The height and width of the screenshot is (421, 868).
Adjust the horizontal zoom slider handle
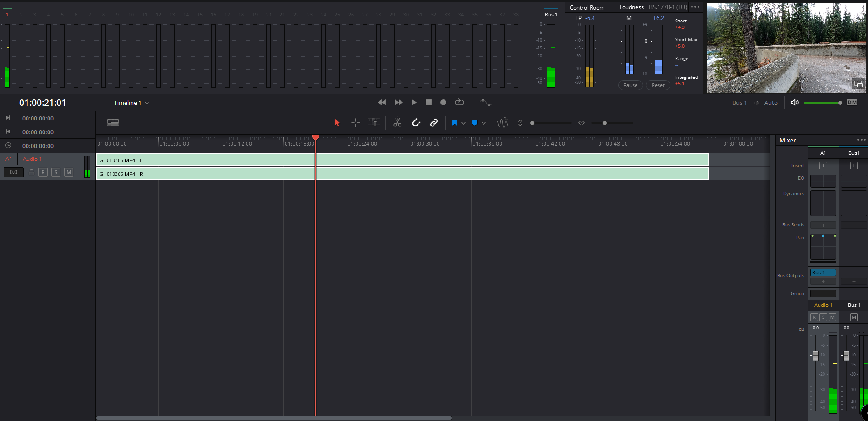tap(604, 123)
